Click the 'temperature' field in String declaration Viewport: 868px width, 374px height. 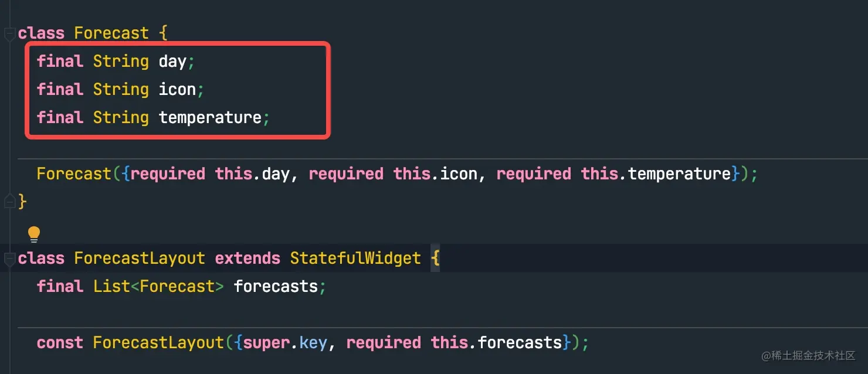tap(210, 118)
